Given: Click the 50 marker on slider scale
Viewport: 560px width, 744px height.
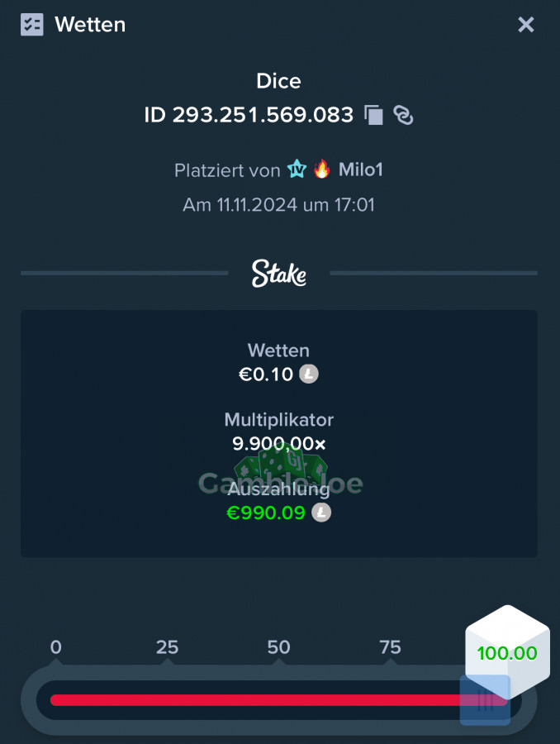Looking at the screenshot, I should coord(279,647).
